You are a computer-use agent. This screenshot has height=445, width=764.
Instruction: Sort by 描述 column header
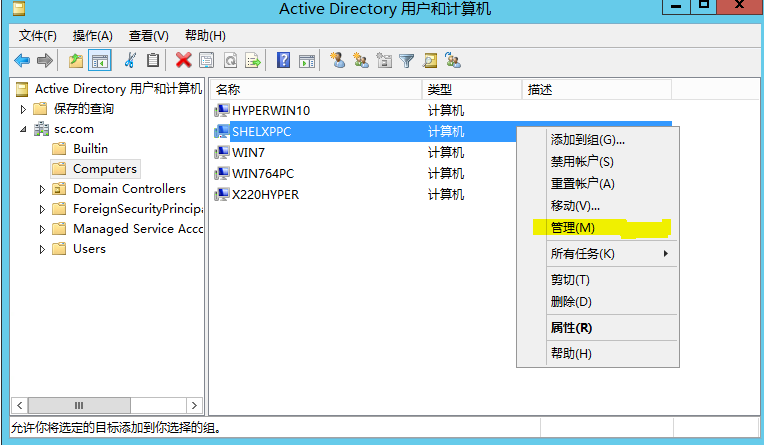596,90
